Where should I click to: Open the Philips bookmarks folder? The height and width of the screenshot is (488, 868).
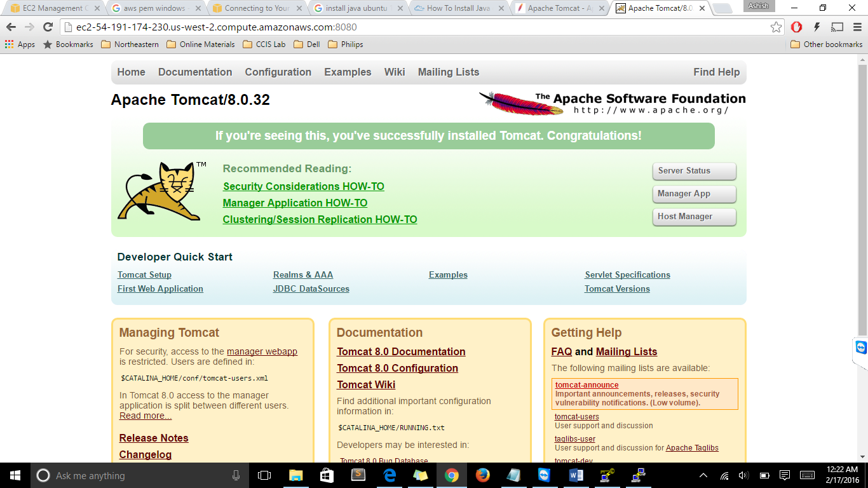point(345,44)
